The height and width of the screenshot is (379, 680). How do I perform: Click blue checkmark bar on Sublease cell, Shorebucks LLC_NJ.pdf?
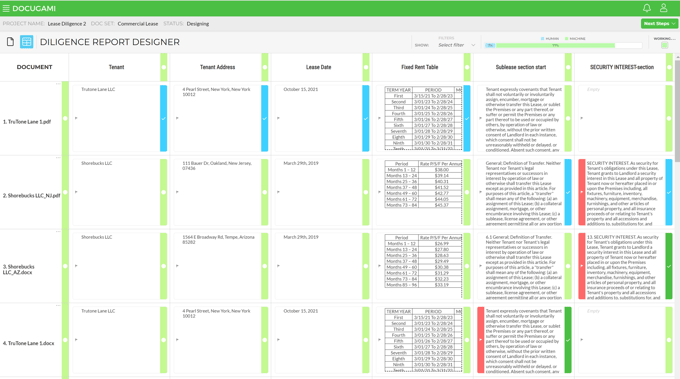click(568, 192)
